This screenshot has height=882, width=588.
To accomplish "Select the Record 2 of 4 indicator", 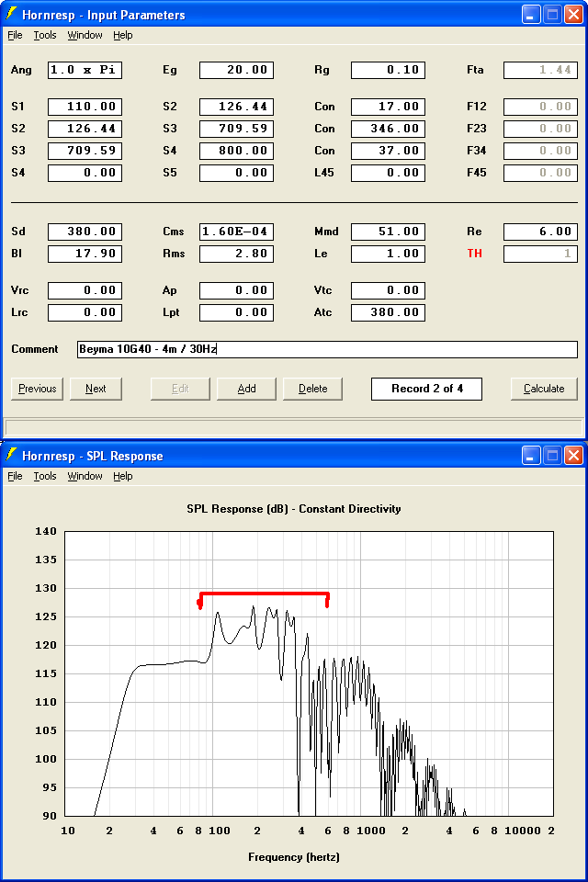I will point(426,389).
